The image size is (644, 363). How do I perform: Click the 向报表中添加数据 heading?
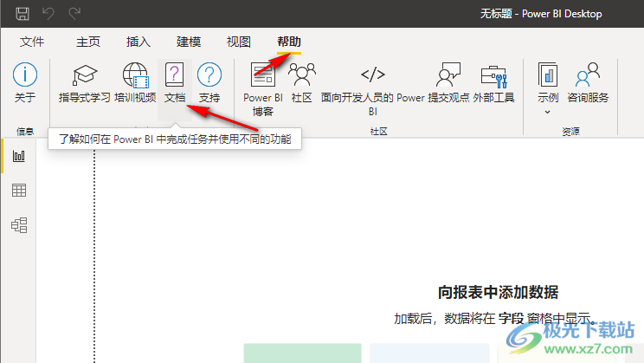click(498, 292)
